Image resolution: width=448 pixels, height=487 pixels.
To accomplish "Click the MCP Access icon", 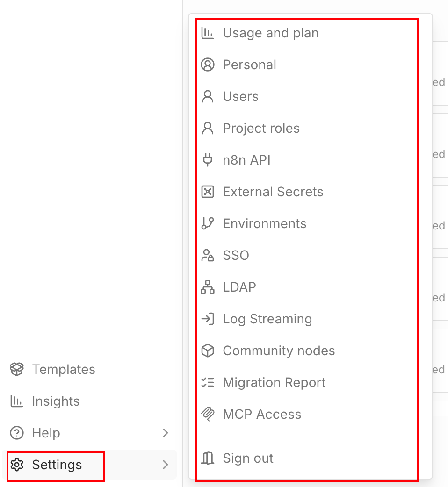I will (x=207, y=415).
